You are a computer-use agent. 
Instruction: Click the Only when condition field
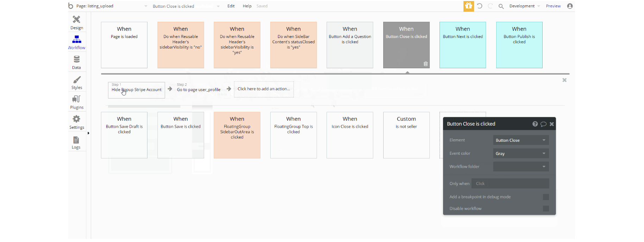click(x=510, y=184)
